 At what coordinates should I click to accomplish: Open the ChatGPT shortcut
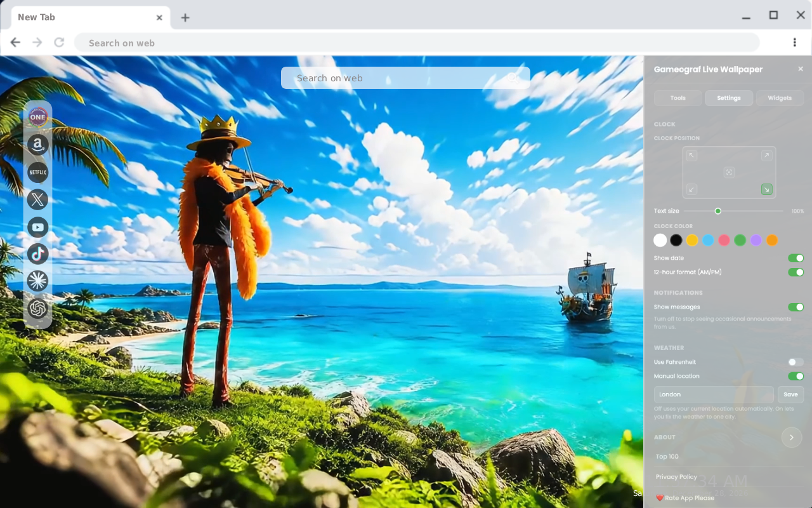[x=38, y=309]
